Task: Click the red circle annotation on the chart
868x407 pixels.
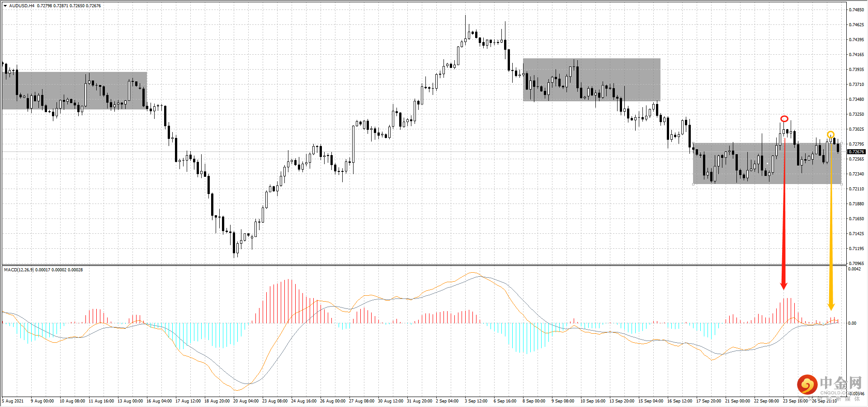Action: pyautogui.click(x=784, y=118)
